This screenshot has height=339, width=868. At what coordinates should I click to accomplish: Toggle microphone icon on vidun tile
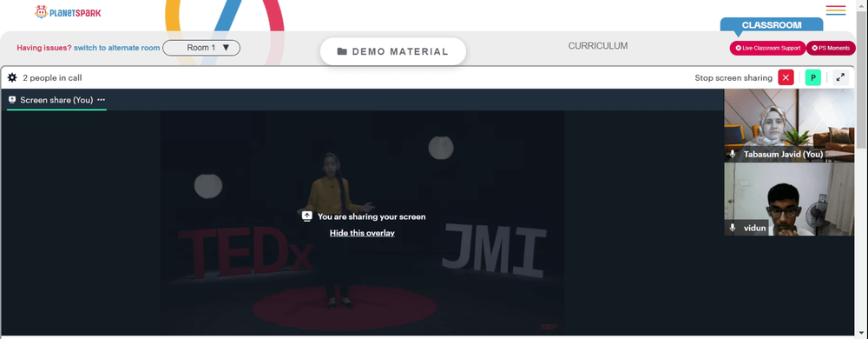point(733,228)
